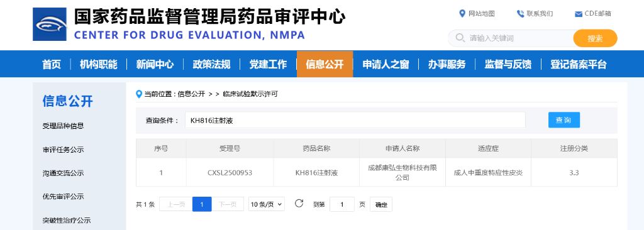This screenshot has height=230, width=644.
Task: Click registration class 3.3 cell
Action: pyautogui.click(x=574, y=173)
